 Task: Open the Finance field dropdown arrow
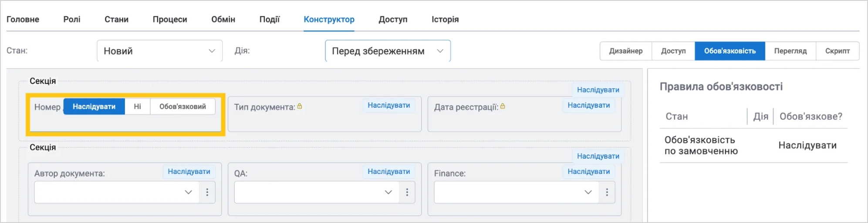588,192
